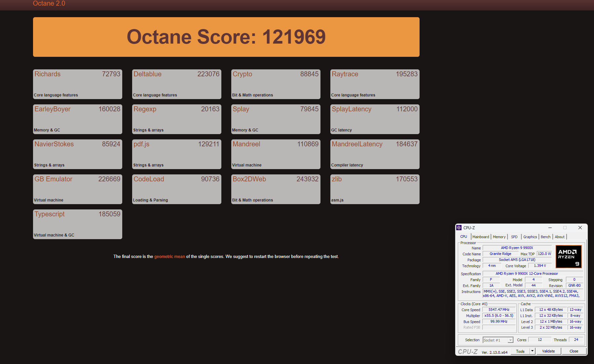Click the Mandreel benchmark name
The image size is (594, 364).
pos(246,144)
